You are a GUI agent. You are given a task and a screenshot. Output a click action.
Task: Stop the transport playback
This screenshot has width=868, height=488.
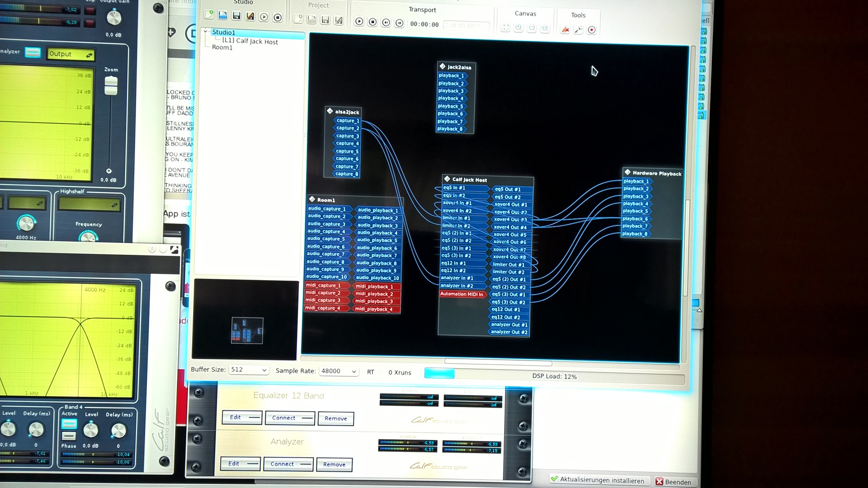(373, 22)
